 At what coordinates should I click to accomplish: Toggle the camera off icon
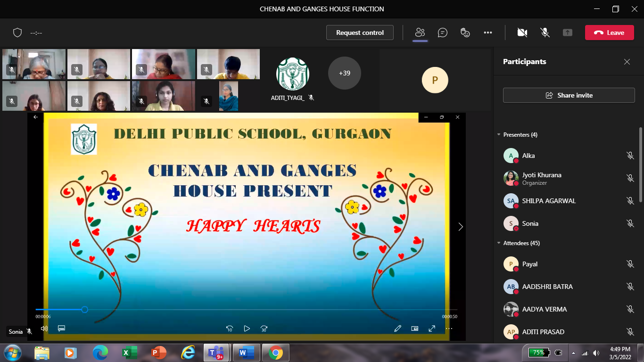click(x=522, y=33)
